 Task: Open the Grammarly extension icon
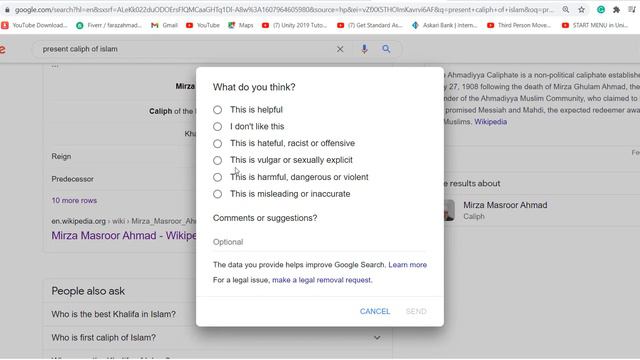click(601, 9)
